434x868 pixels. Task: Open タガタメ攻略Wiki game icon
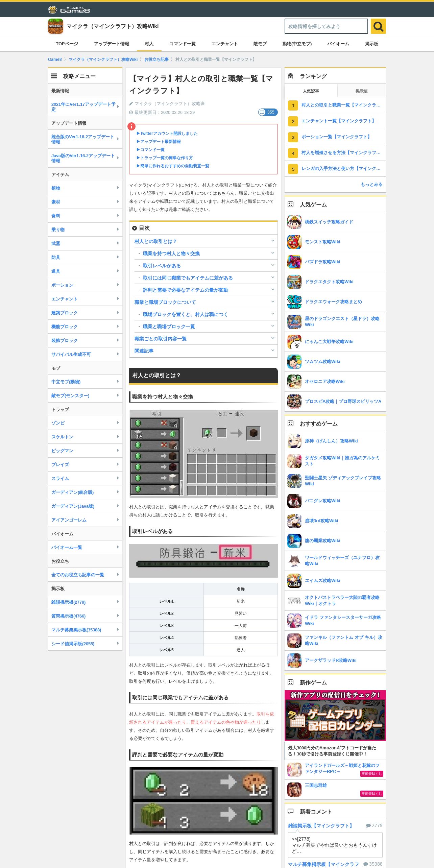click(294, 461)
